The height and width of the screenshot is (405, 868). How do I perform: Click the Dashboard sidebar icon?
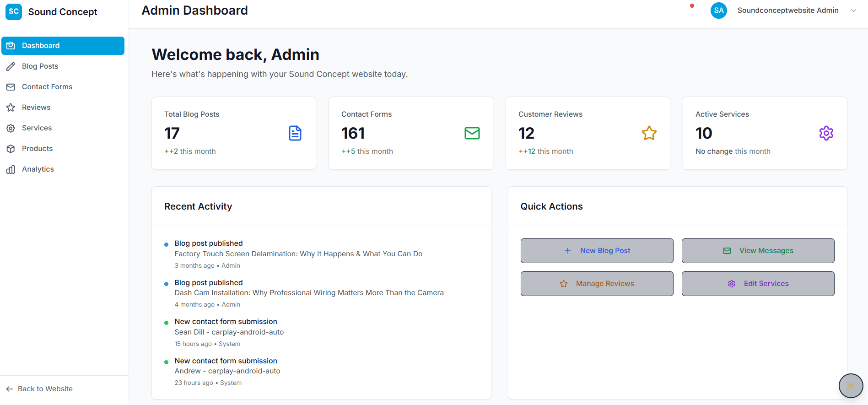(11, 46)
